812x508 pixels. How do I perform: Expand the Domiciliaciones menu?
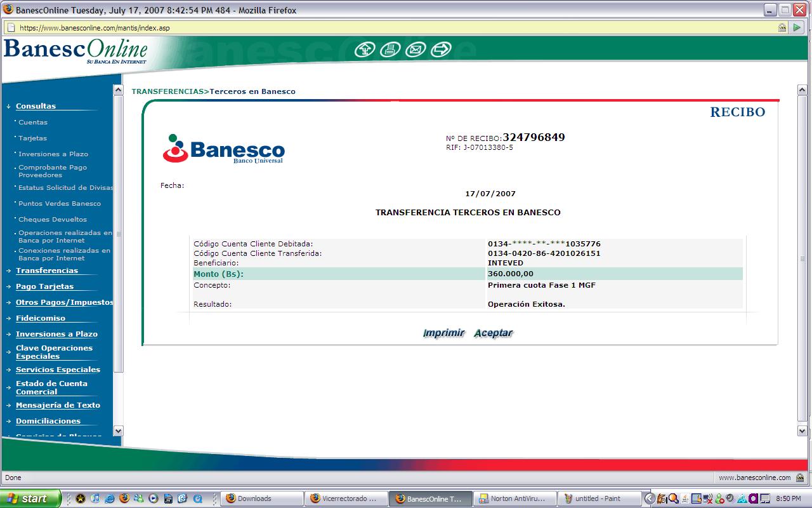click(x=48, y=421)
